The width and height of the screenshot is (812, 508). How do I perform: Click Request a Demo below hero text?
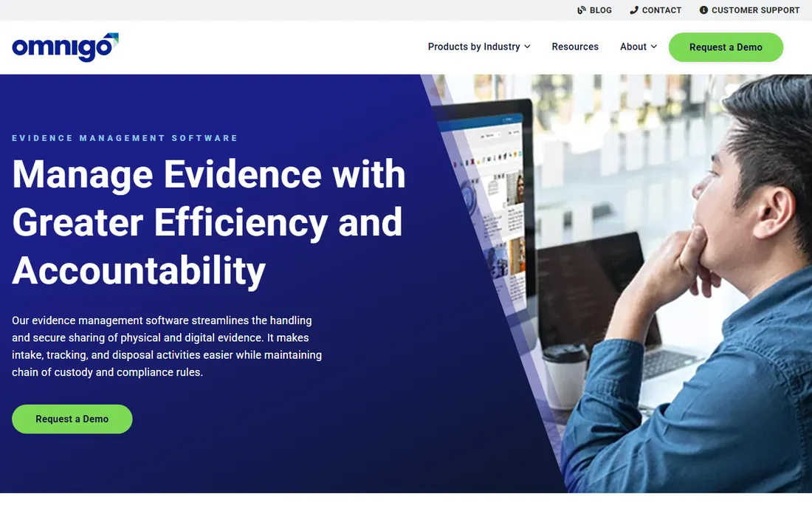click(x=72, y=419)
